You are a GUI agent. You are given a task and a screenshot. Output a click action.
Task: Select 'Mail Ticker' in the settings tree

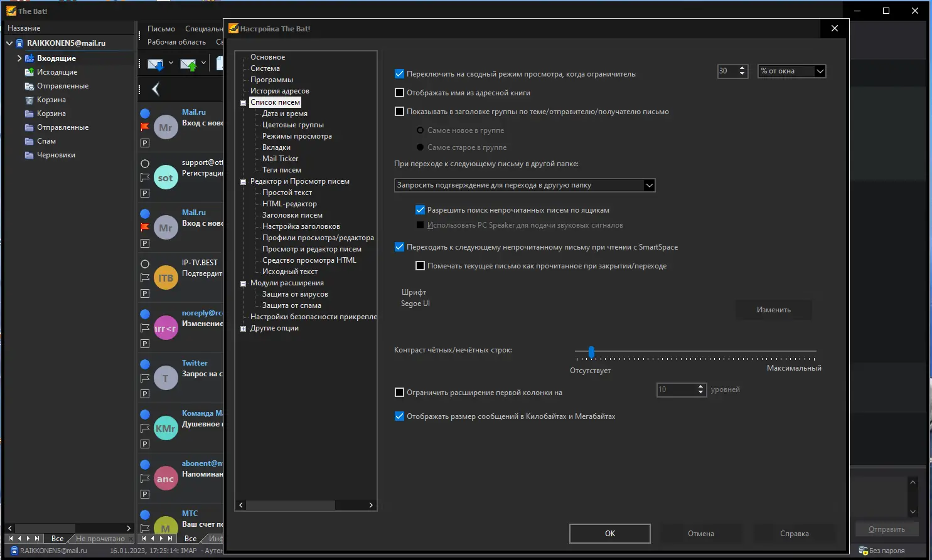[x=280, y=159]
